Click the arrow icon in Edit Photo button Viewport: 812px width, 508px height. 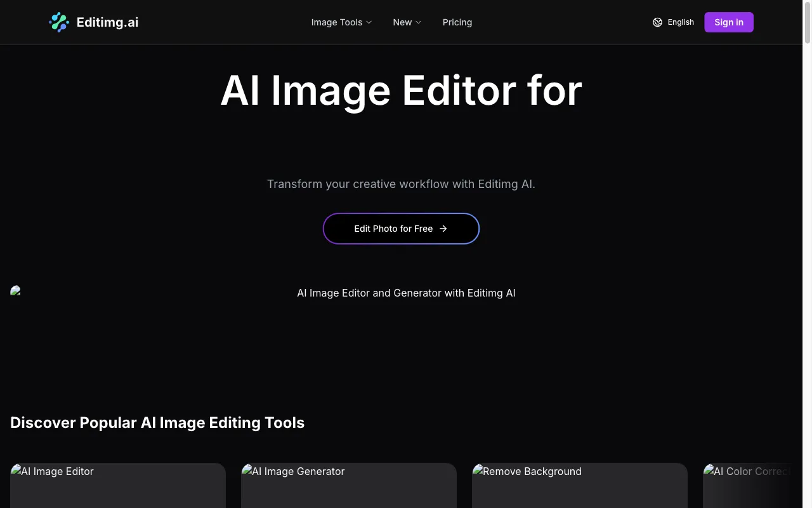click(x=443, y=229)
